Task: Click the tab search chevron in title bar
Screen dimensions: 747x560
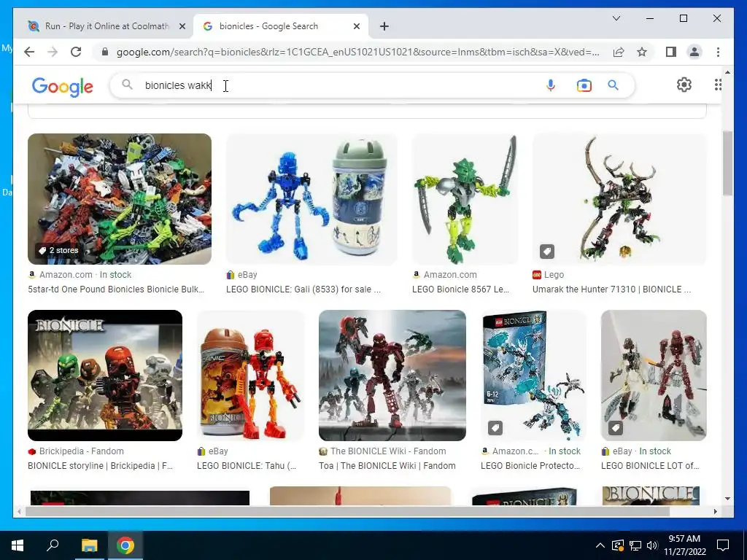Action: (616, 18)
